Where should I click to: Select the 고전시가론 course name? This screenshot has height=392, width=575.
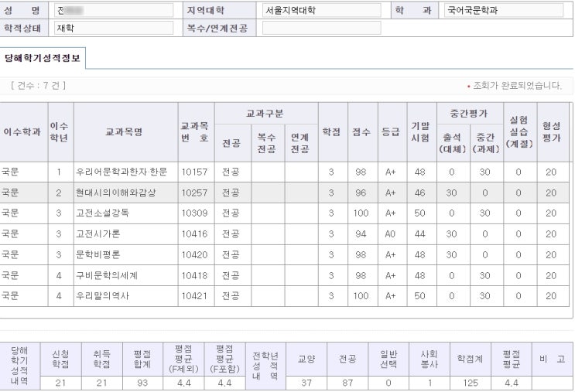tap(98, 233)
